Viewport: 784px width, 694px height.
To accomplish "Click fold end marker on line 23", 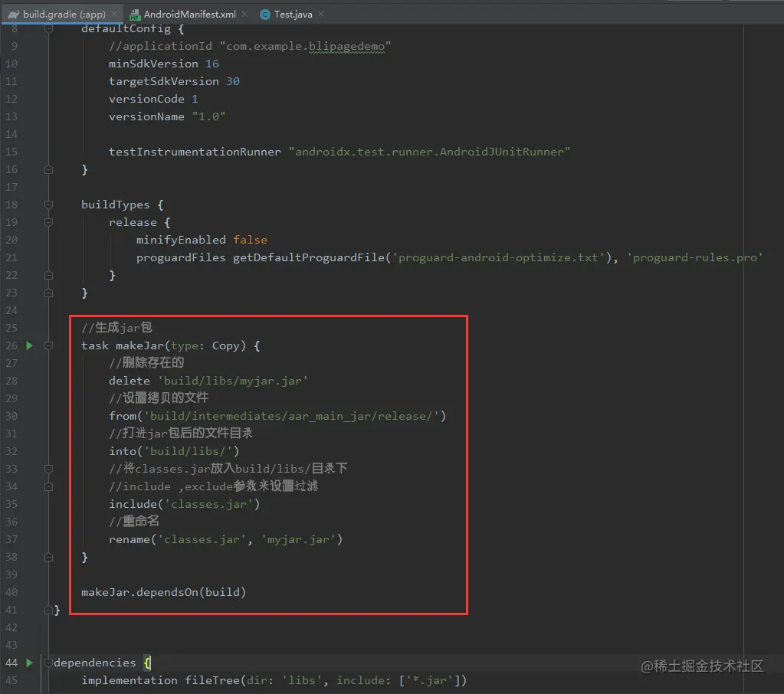I will coord(48,293).
